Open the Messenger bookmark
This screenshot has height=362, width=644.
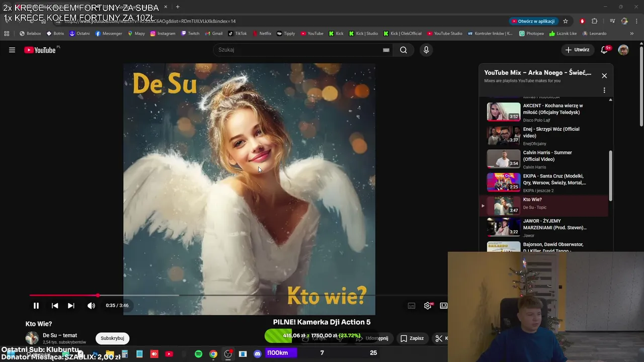[x=109, y=34]
